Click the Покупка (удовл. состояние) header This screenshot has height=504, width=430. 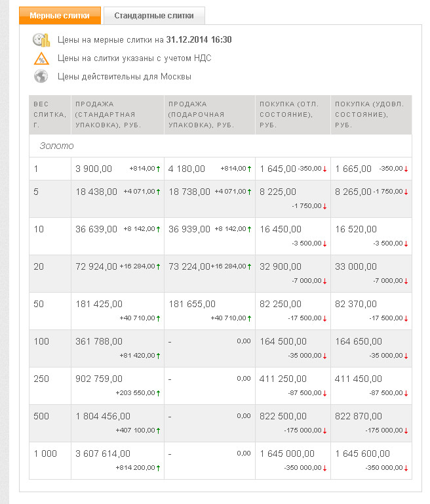[371, 115]
